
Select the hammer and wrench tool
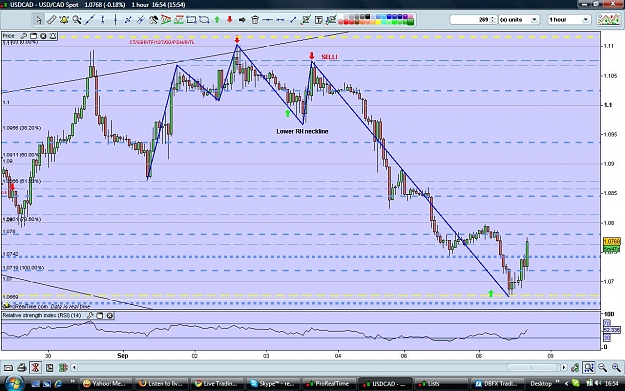coord(153,20)
